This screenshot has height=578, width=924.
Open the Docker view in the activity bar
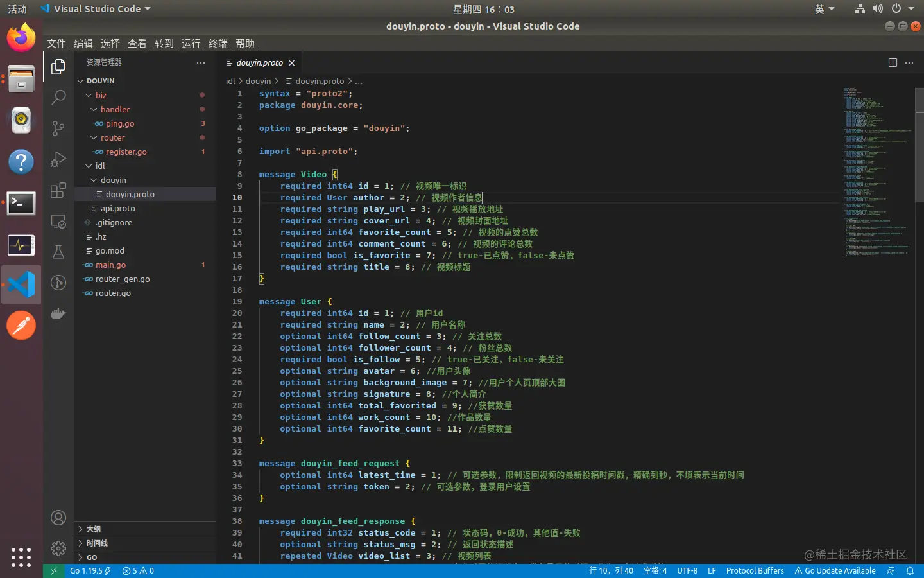point(58,313)
